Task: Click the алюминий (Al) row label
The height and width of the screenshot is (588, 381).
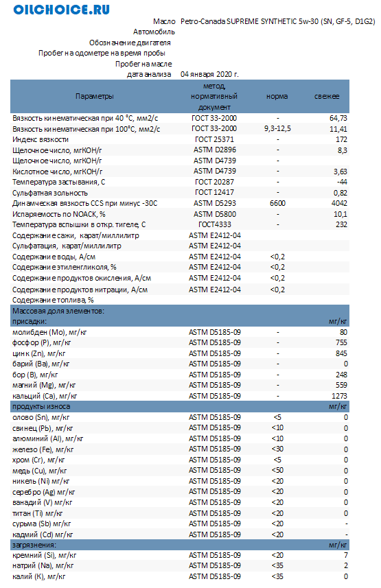Action: [x=47, y=438]
